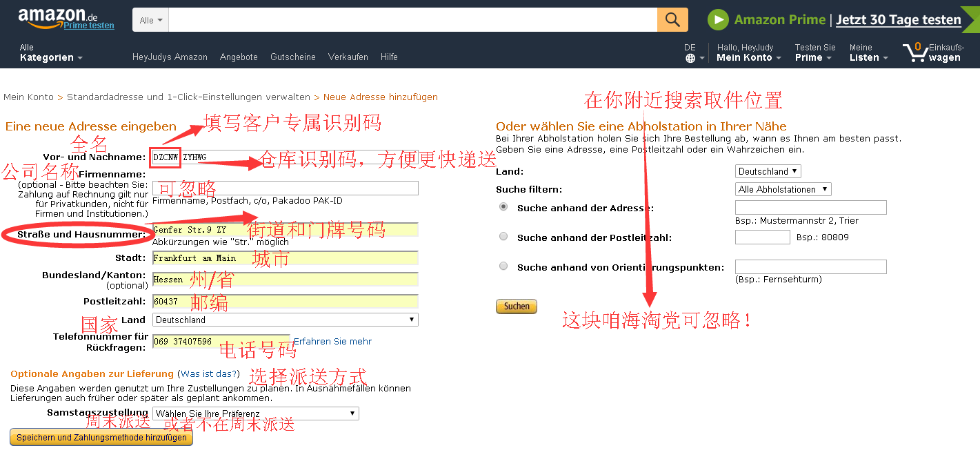Open the 'Verkaufen' nav item
This screenshot has width=980, height=457.
tap(348, 57)
